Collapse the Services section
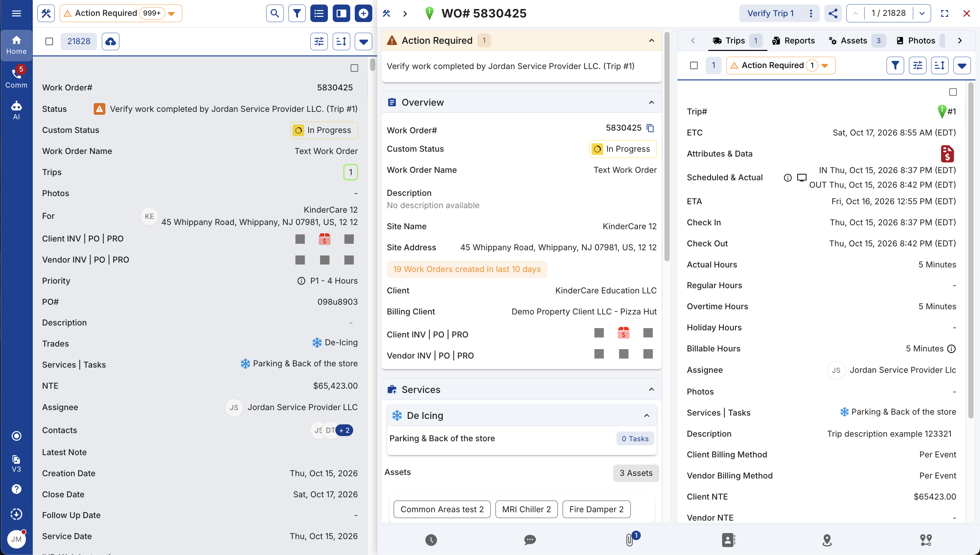The width and height of the screenshot is (980, 555). tap(651, 389)
